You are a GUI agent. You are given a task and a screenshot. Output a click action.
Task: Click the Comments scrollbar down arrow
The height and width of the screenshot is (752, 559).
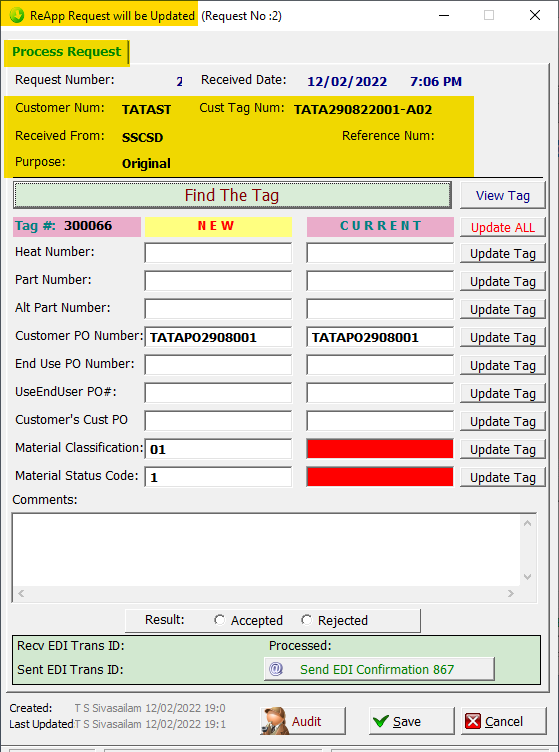[527, 577]
